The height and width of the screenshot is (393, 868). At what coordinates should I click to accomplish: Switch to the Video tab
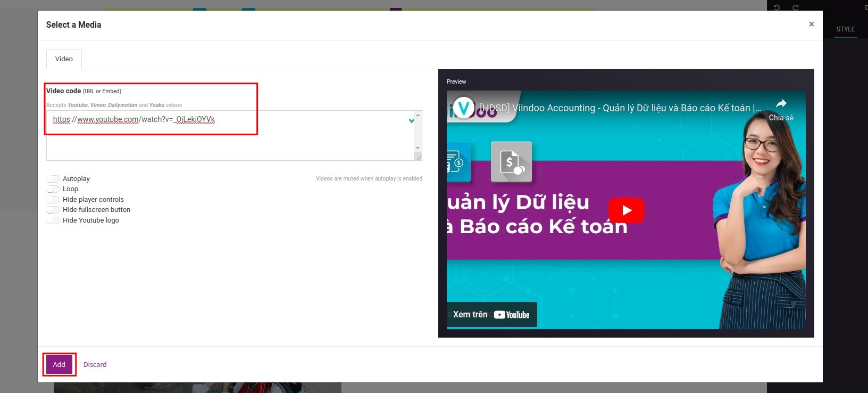(x=64, y=59)
